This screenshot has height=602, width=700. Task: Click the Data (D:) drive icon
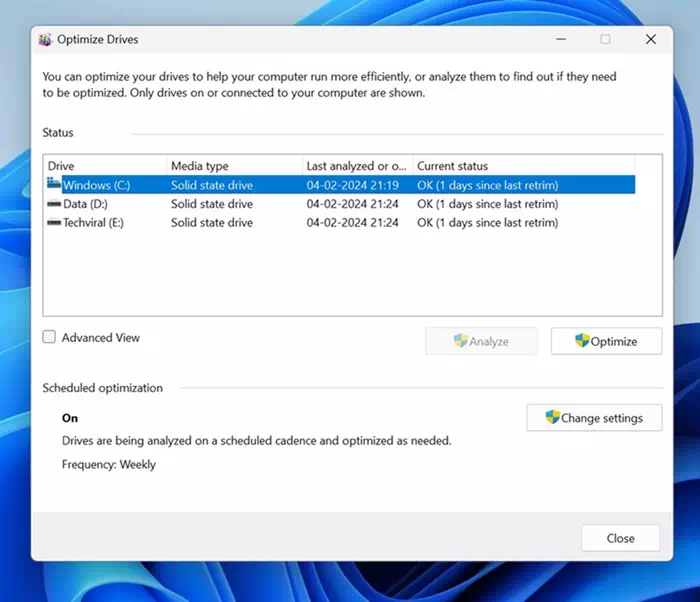(x=54, y=204)
